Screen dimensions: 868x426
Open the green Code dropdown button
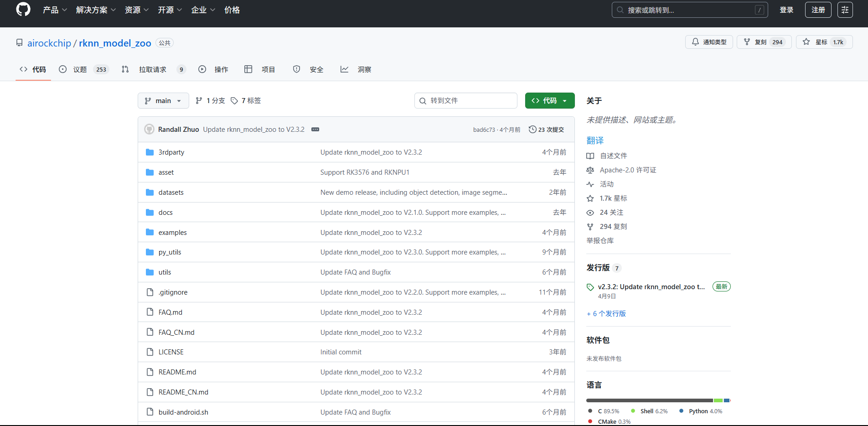550,101
